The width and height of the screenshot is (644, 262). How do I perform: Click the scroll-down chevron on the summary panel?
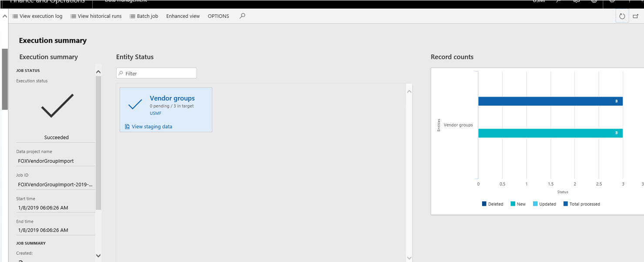(98, 255)
